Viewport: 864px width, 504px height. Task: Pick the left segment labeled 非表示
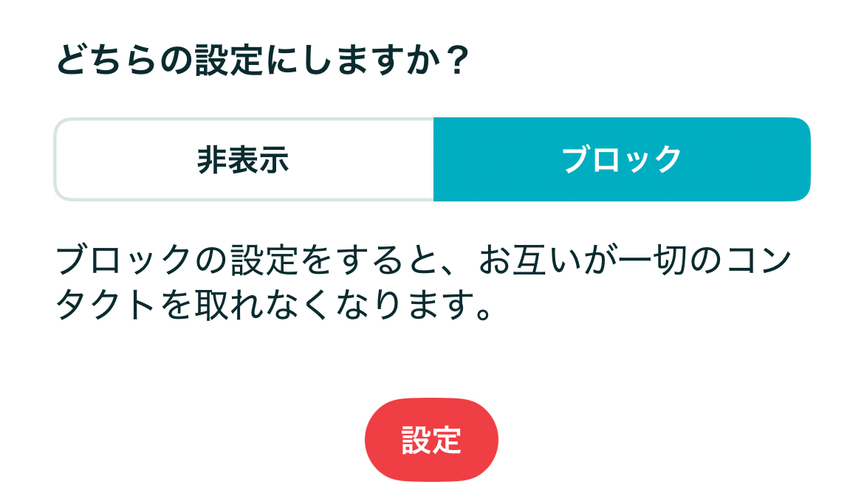[x=244, y=159]
